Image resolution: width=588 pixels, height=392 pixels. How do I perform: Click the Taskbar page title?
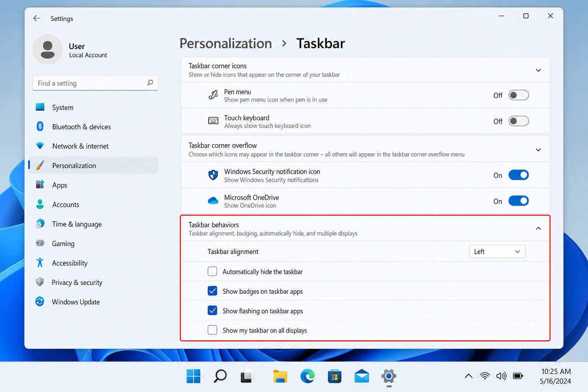click(x=321, y=44)
